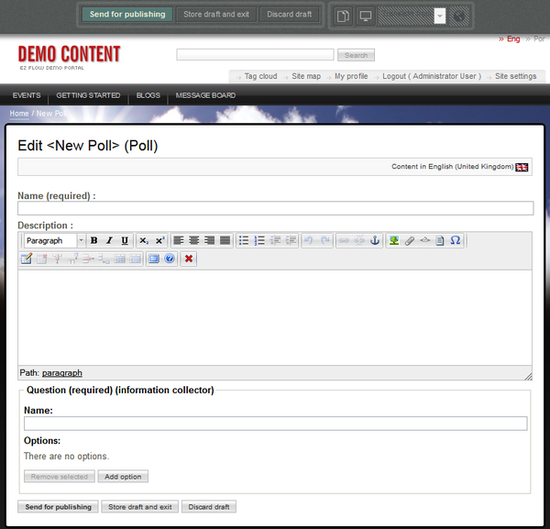Click the editor resize handle corner
The width and height of the screenshot is (550, 529).
(528, 376)
